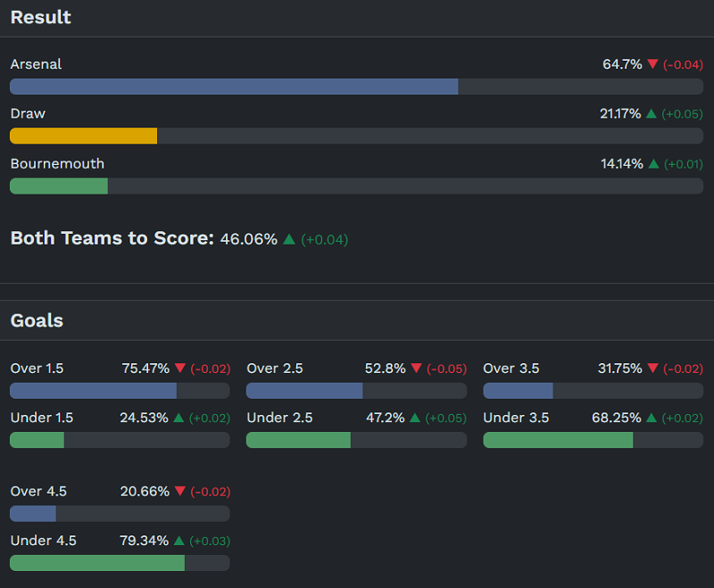Click the Result section heading

[41, 18]
